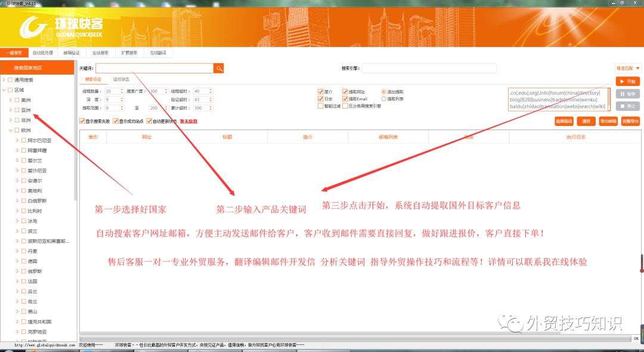
Task: Switch to the 运行状态 sub-tab
Action: coord(121,78)
